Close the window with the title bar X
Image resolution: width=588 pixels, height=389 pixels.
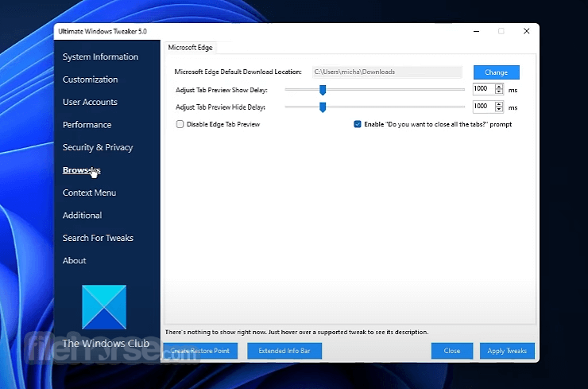(527, 31)
